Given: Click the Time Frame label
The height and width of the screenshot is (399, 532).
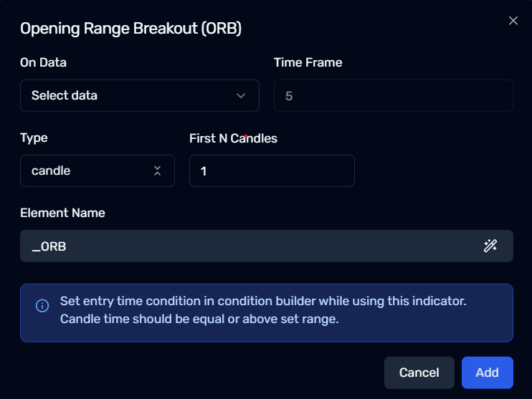Looking at the screenshot, I should [308, 62].
